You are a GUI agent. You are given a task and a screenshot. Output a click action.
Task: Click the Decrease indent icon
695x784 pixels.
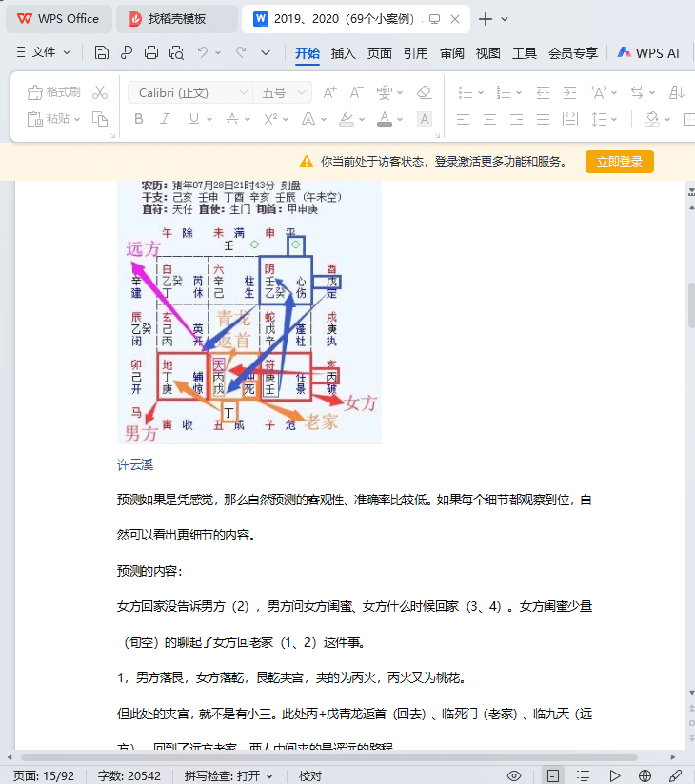(x=543, y=92)
